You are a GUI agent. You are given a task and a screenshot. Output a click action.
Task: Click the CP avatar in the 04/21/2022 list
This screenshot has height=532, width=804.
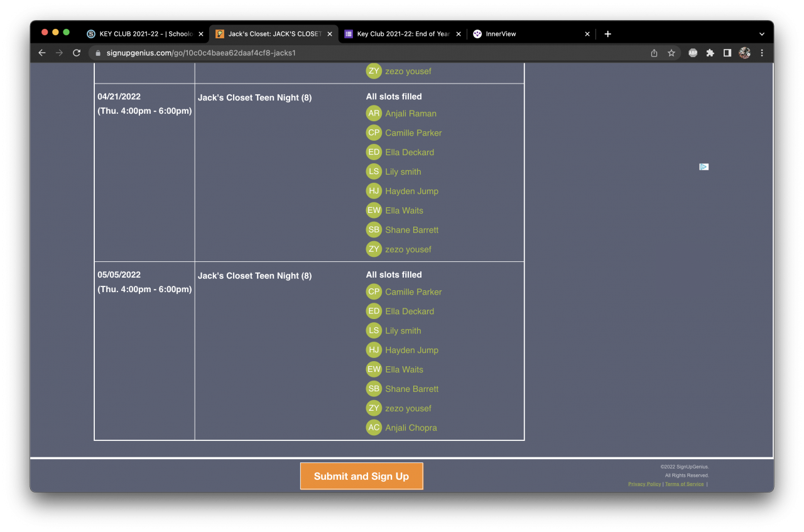click(374, 133)
